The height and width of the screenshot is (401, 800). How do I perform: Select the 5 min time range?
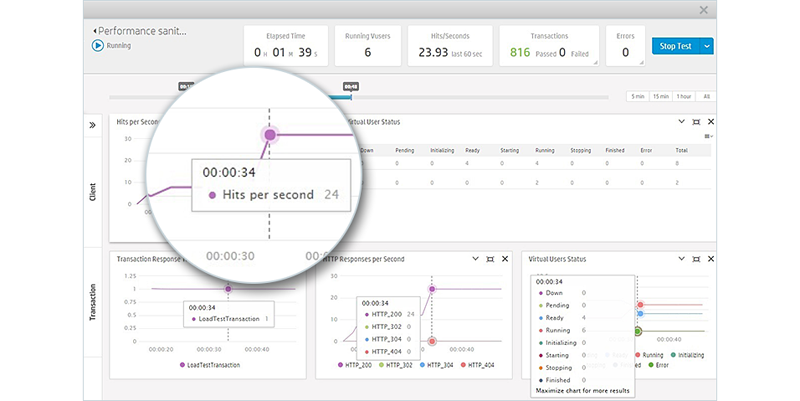638,96
